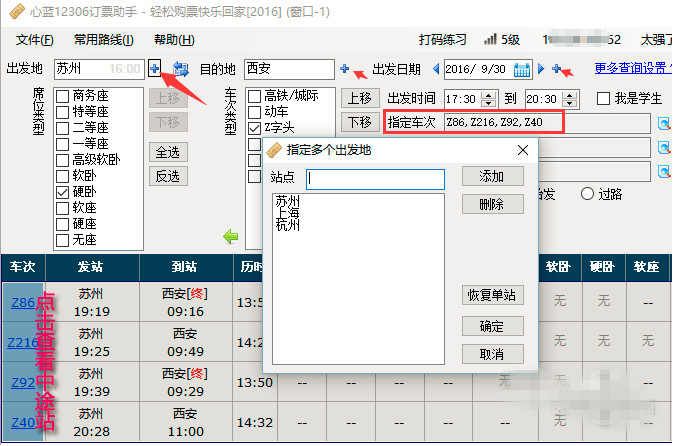674x446 pixels.
Task: Go to next departure date arrow
Action: click(541, 69)
